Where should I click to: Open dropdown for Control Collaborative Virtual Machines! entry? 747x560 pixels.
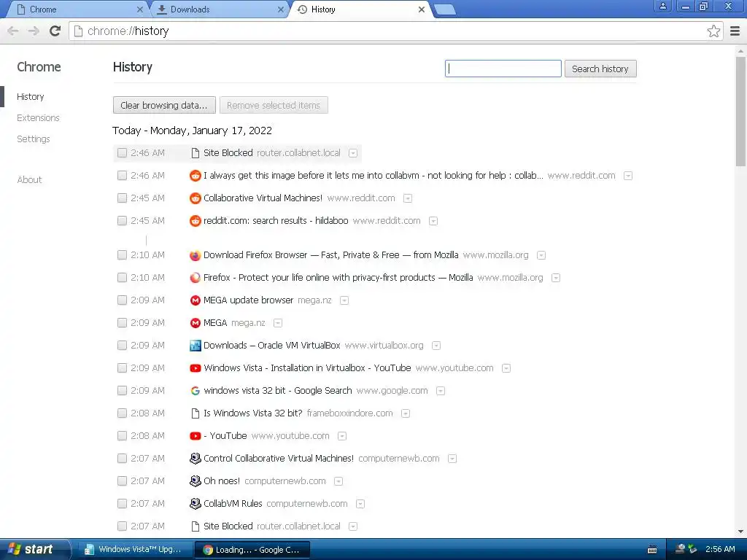coord(452,459)
